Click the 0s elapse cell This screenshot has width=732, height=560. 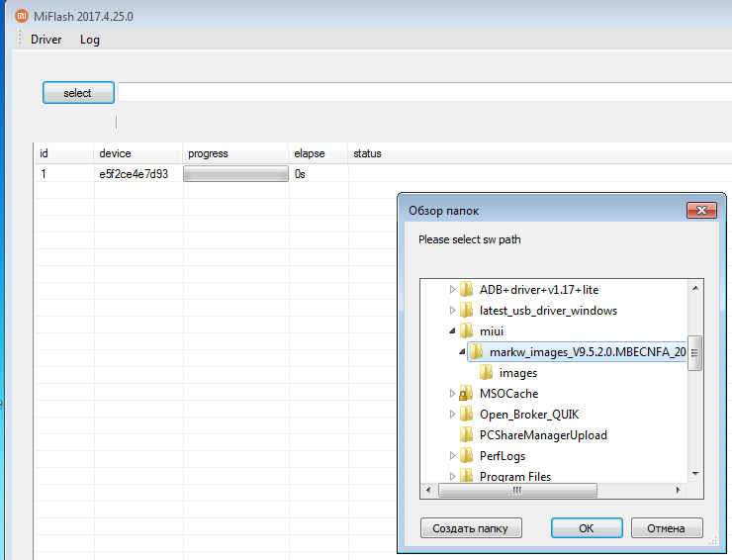300,174
